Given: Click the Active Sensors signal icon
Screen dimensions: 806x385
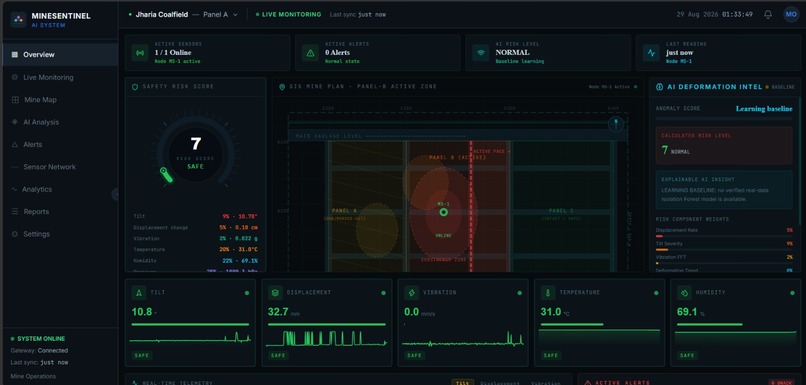Looking at the screenshot, I should [x=140, y=52].
